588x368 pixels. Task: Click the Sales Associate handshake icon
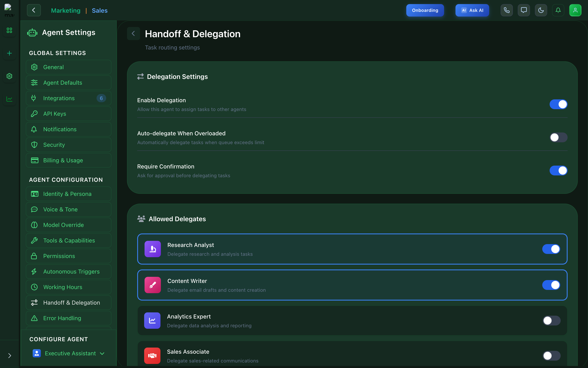coord(152,356)
